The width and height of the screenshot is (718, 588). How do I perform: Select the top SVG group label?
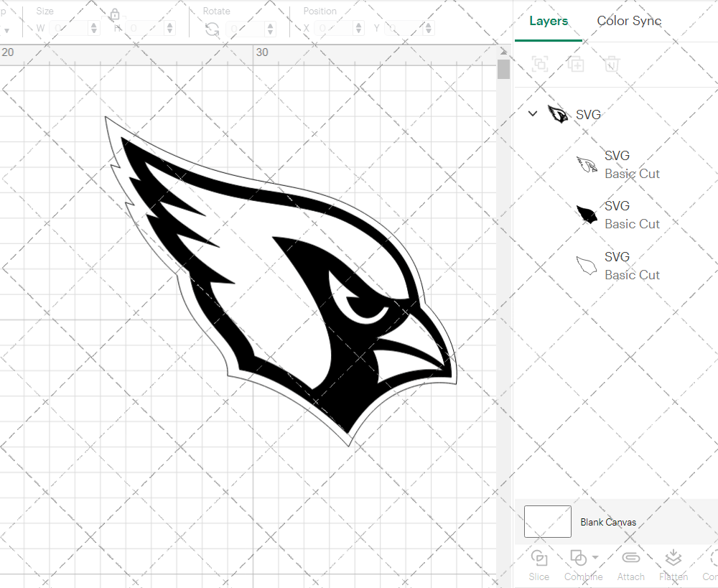pos(588,114)
